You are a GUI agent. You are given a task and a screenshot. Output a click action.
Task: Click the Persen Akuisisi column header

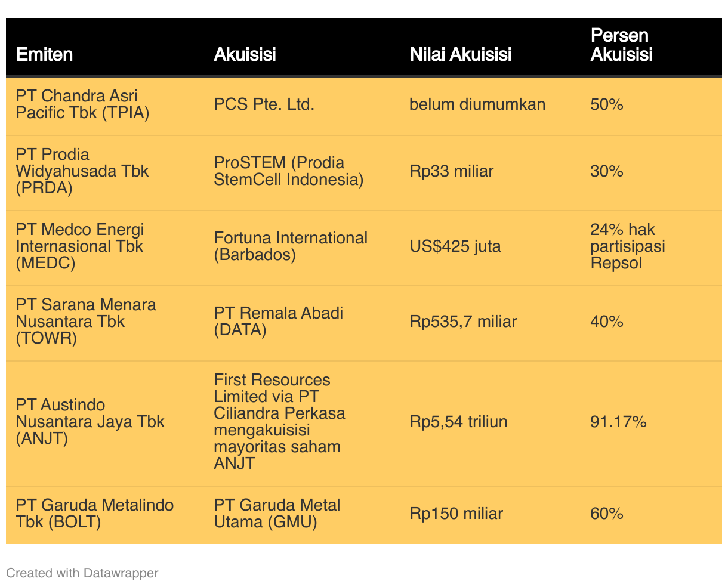[622, 45]
